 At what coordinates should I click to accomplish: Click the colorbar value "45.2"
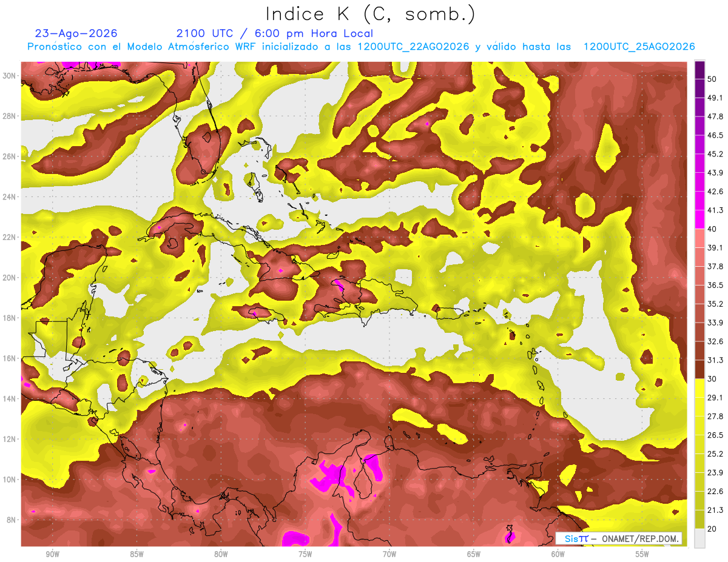(x=715, y=154)
